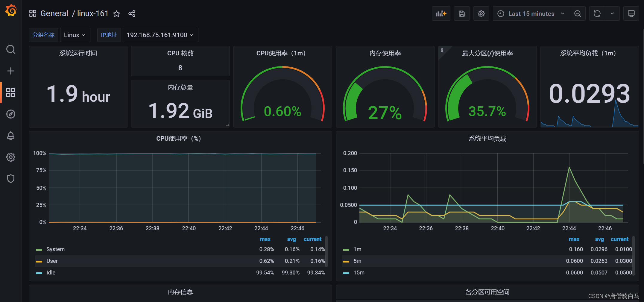Change the System series color swatch

[39, 250]
